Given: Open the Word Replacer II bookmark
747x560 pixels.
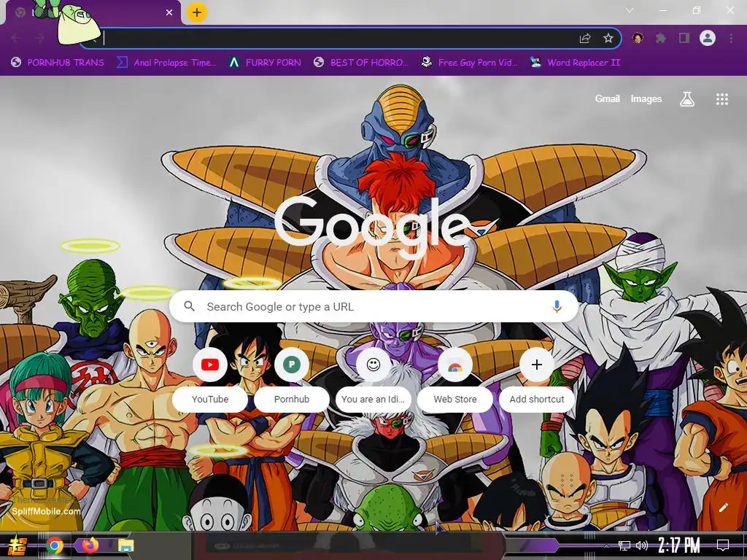Looking at the screenshot, I should (x=575, y=63).
